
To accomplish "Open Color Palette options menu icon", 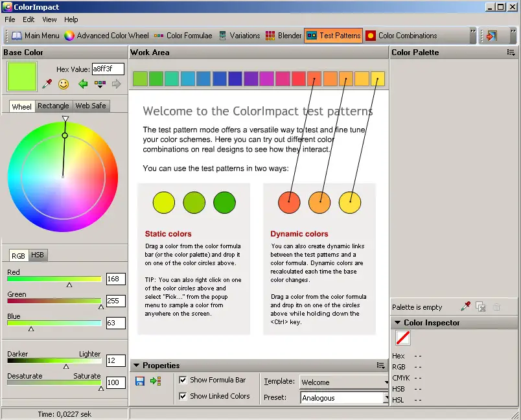I will point(511,52).
